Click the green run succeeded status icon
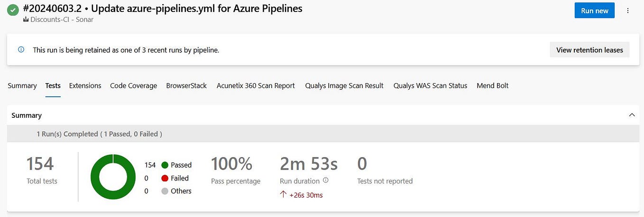644x217 pixels. pyautogui.click(x=13, y=9)
